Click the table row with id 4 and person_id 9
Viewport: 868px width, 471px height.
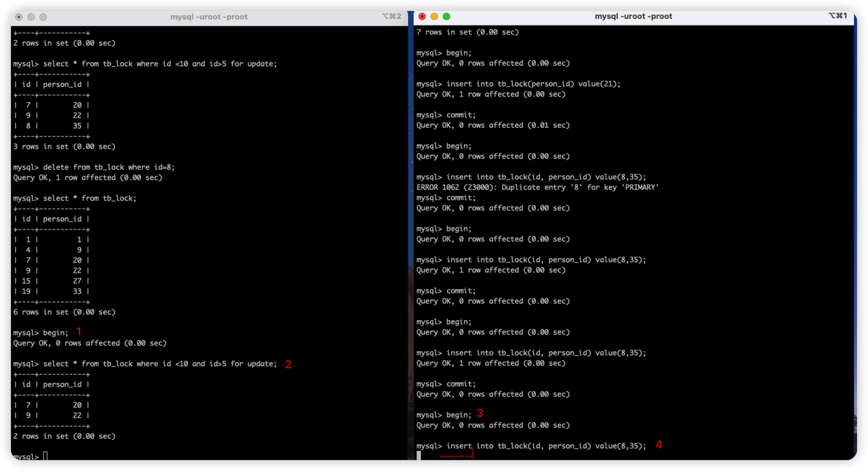(x=52, y=250)
